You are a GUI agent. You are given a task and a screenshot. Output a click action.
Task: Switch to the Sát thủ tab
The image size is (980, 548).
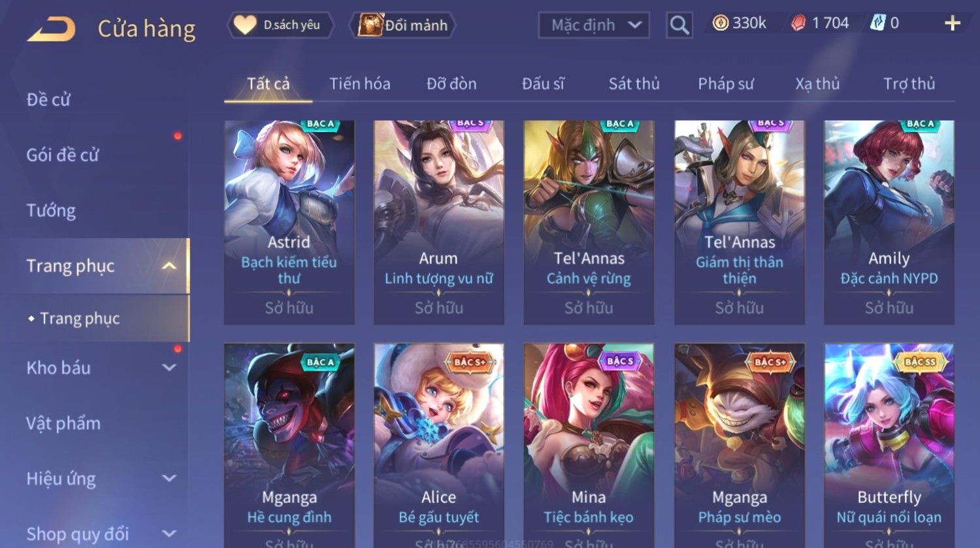(x=634, y=84)
